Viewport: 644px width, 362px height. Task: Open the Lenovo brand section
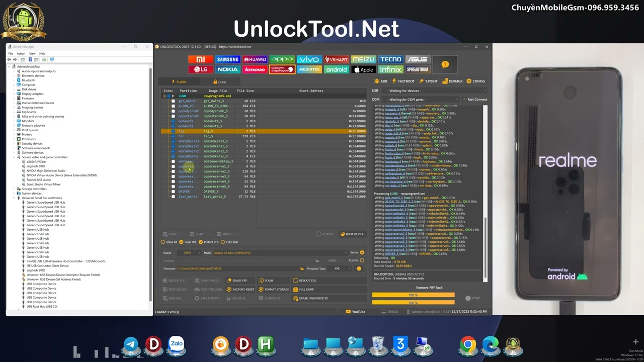pyautogui.click(x=255, y=69)
